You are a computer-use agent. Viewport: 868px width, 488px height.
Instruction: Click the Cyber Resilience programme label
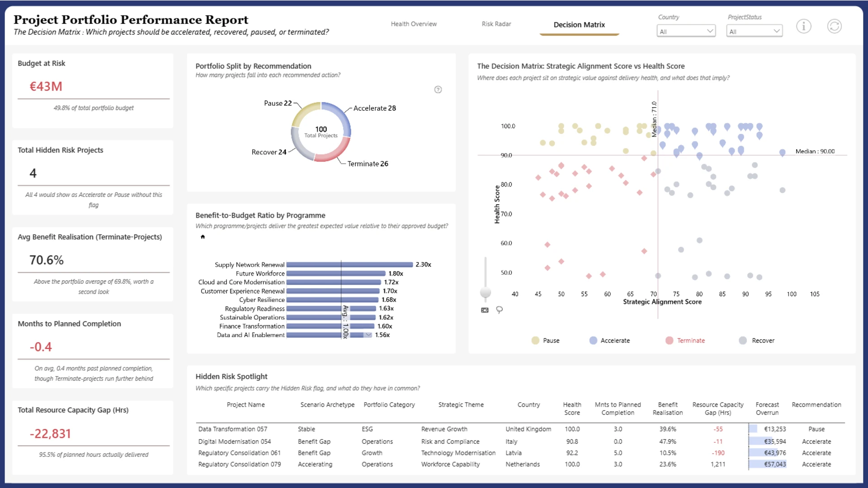[262, 300]
